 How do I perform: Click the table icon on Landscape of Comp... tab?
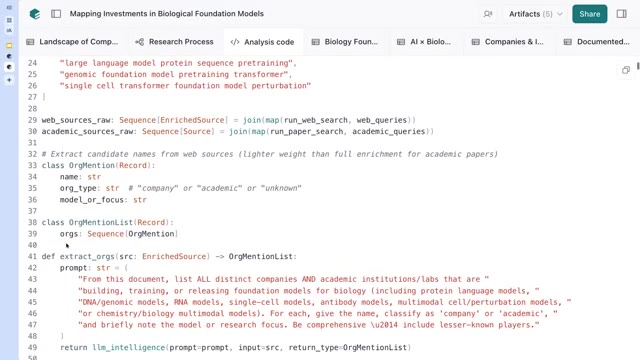click(30, 42)
